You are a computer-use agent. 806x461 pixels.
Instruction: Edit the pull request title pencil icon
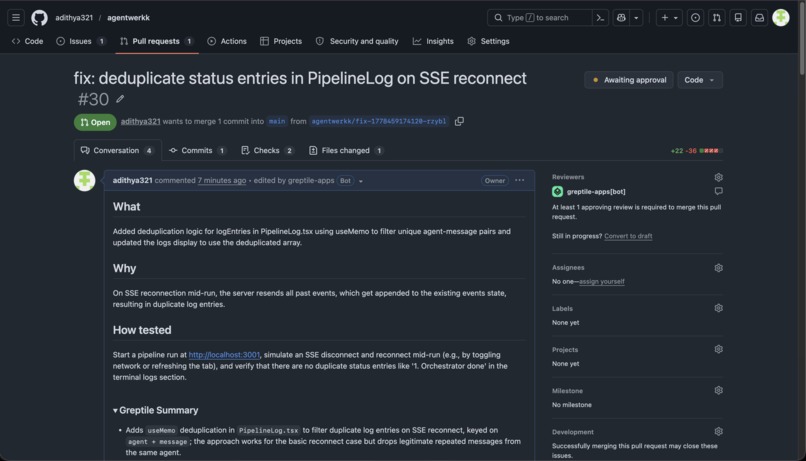(x=120, y=99)
